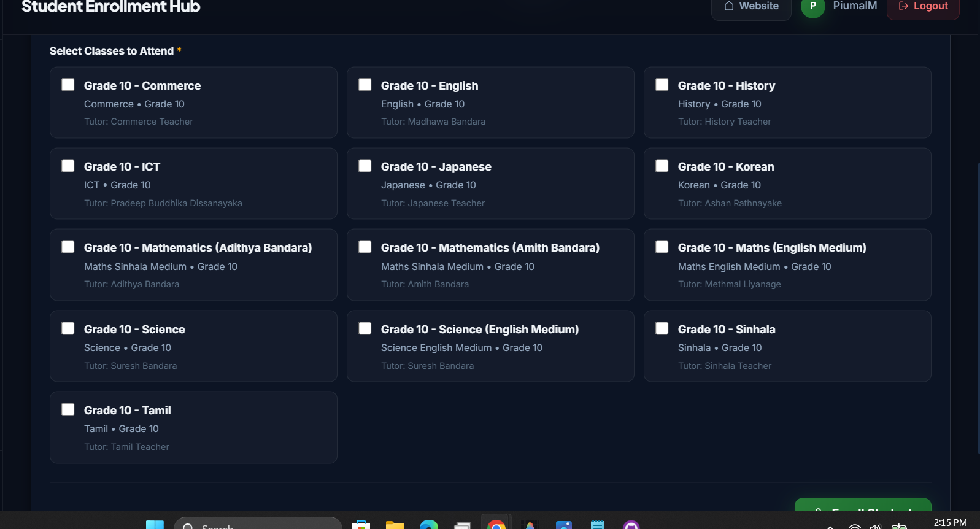980x529 pixels.
Task: Open Google Chrome from the taskbar
Action: point(496,525)
